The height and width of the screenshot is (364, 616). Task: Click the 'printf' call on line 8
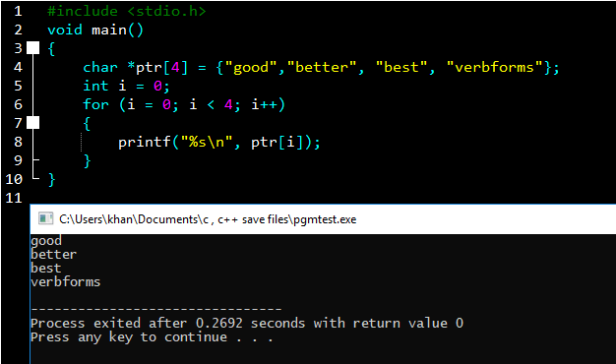(x=145, y=142)
